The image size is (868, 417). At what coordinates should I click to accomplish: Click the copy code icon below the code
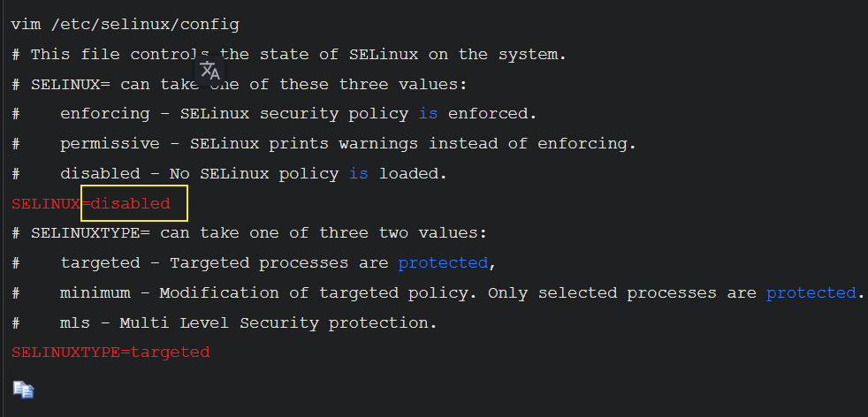pyautogui.click(x=22, y=389)
